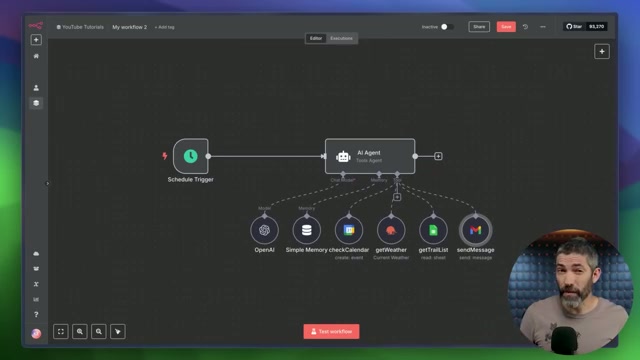
Task: Switch to the Editor tab
Action: pyautogui.click(x=316, y=38)
